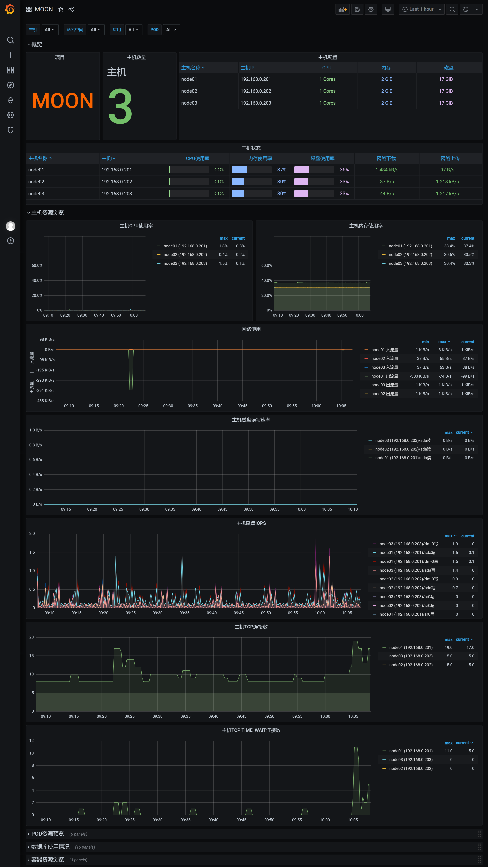Click node01 内存使用率 37% gauge bar
The width and height of the screenshot is (488, 868).
(251, 170)
